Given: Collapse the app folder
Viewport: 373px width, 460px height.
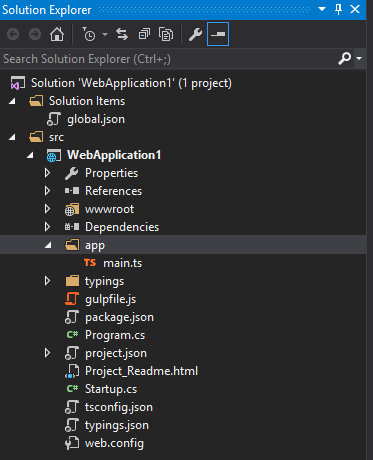Looking at the screenshot, I should [x=48, y=245].
